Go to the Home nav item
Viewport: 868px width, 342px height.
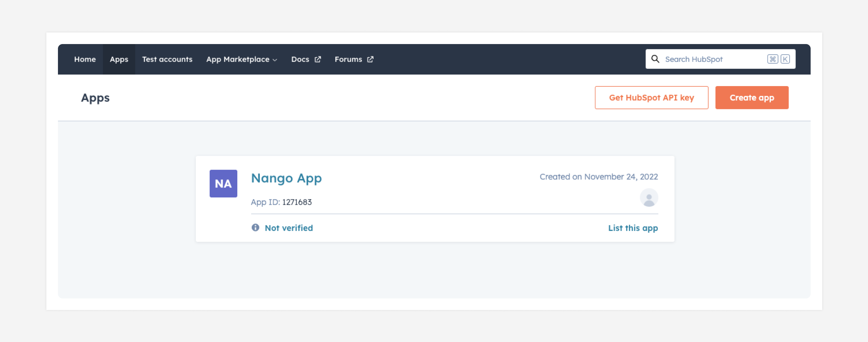click(x=85, y=59)
